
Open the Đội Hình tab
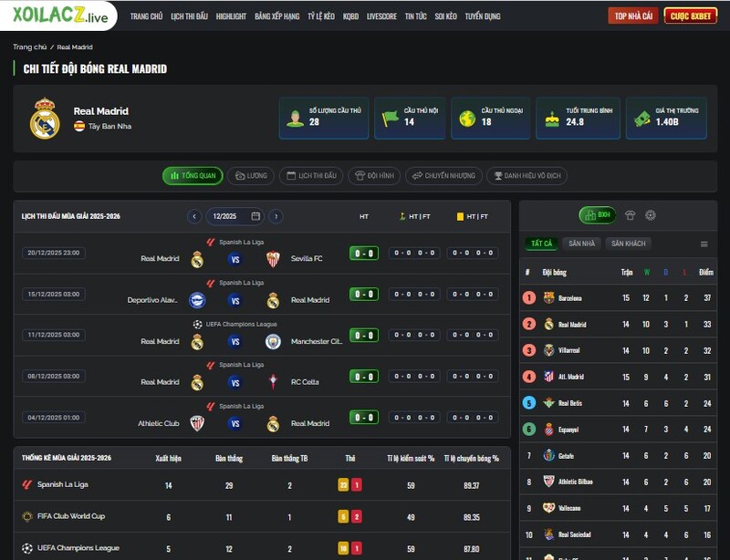click(374, 175)
